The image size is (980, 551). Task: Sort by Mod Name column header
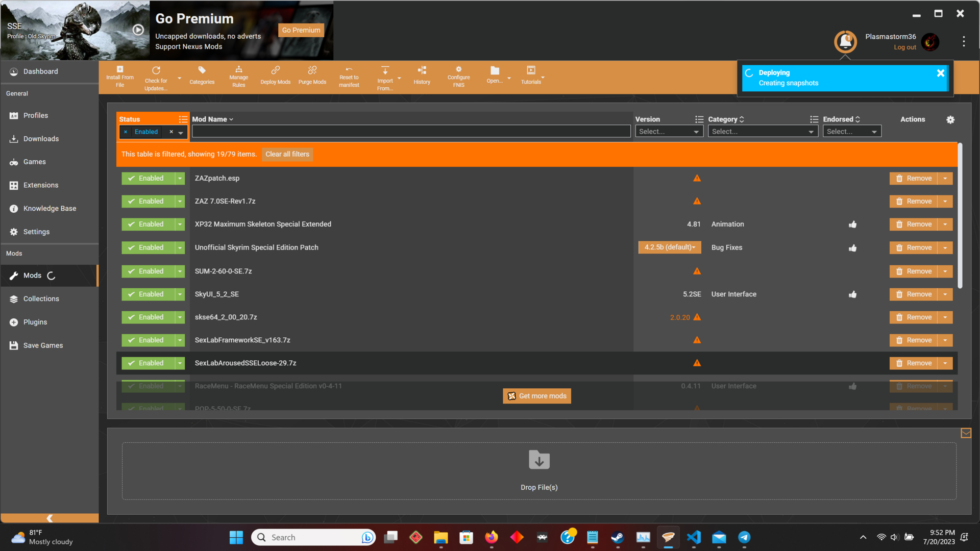(x=212, y=119)
